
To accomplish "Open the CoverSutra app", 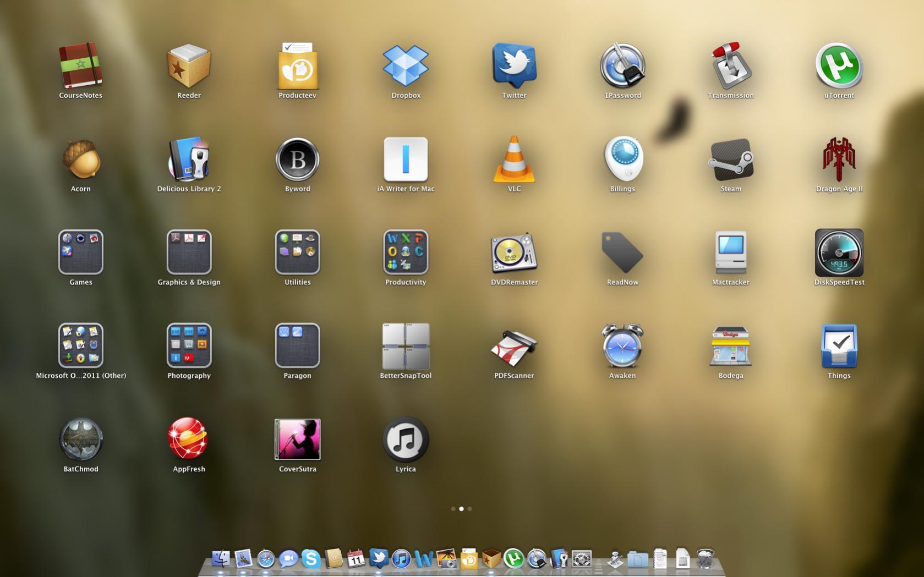I will [297, 439].
